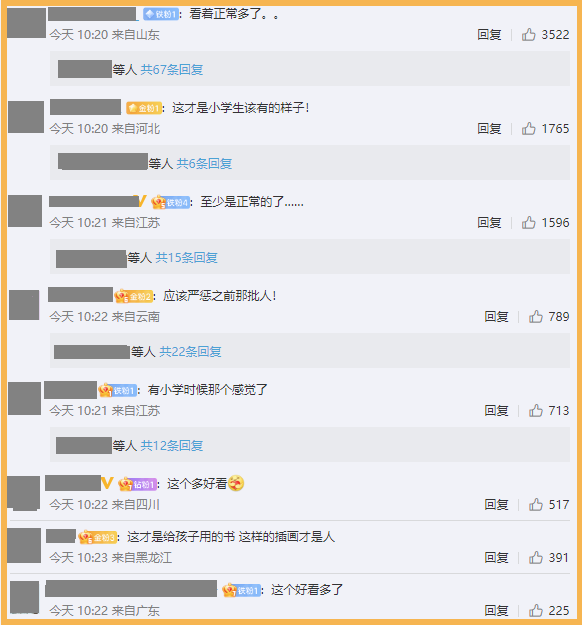This screenshot has width=582, height=625.
Task: Click thumbs-up on the 1765-like comment
Action: click(529, 129)
